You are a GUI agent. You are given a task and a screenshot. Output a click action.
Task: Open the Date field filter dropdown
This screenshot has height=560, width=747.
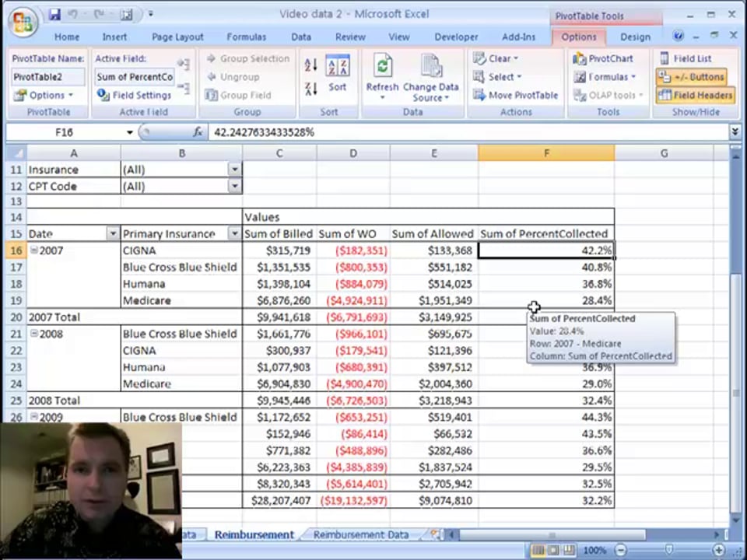point(113,233)
